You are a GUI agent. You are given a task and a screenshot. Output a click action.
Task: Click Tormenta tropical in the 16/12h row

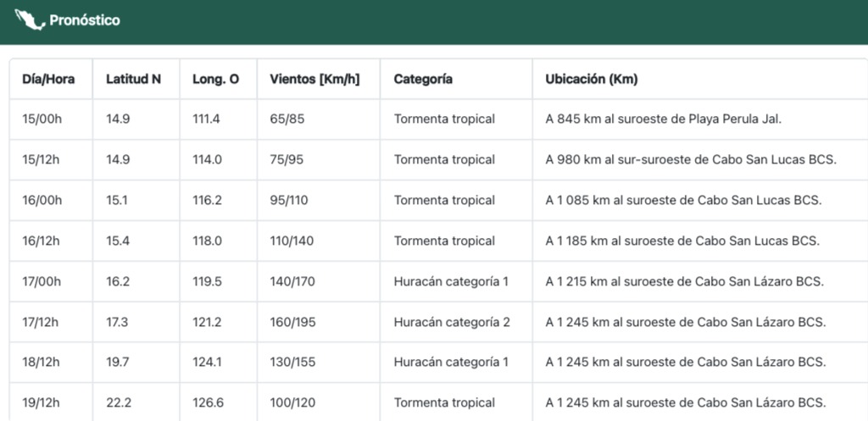tap(444, 241)
